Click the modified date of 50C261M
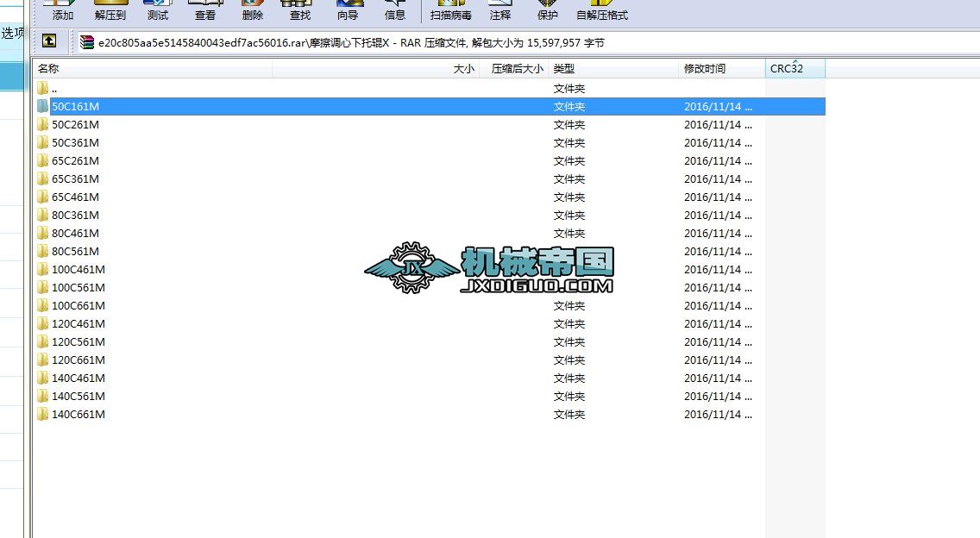The height and width of the screenshot is (538, 980). [718, 125]
